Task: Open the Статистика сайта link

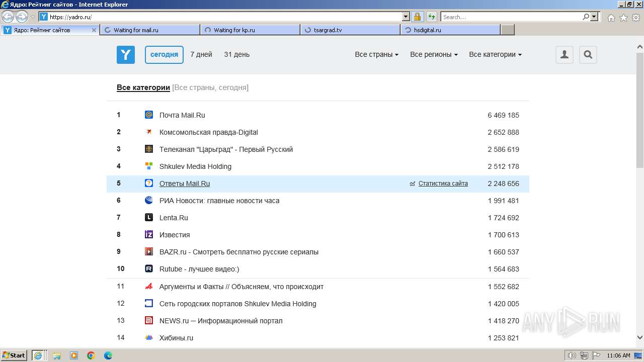Action: click(443, 184)
